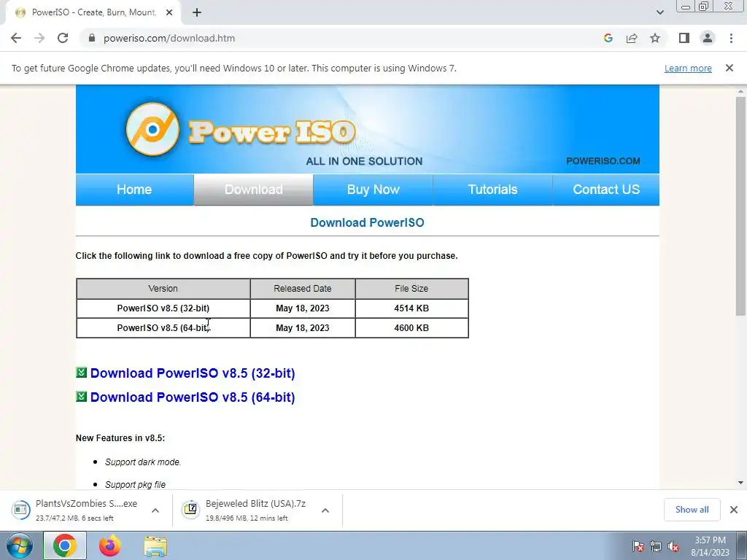Click the Chrome taskbar icon

pos(65,545)
